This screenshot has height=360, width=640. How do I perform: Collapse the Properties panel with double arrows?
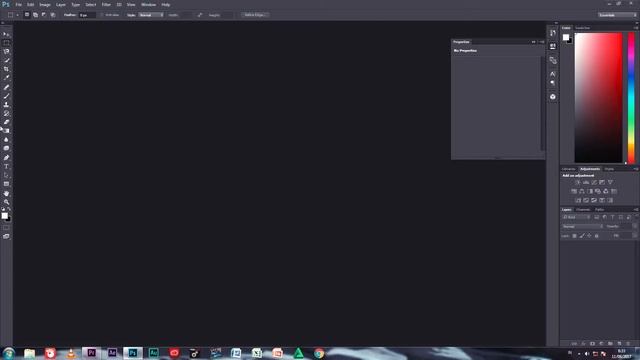tap(533, 42)
